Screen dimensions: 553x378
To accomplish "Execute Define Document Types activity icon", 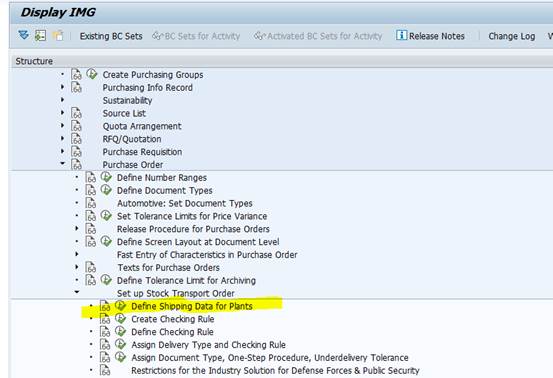I will [x=106, y=190].
